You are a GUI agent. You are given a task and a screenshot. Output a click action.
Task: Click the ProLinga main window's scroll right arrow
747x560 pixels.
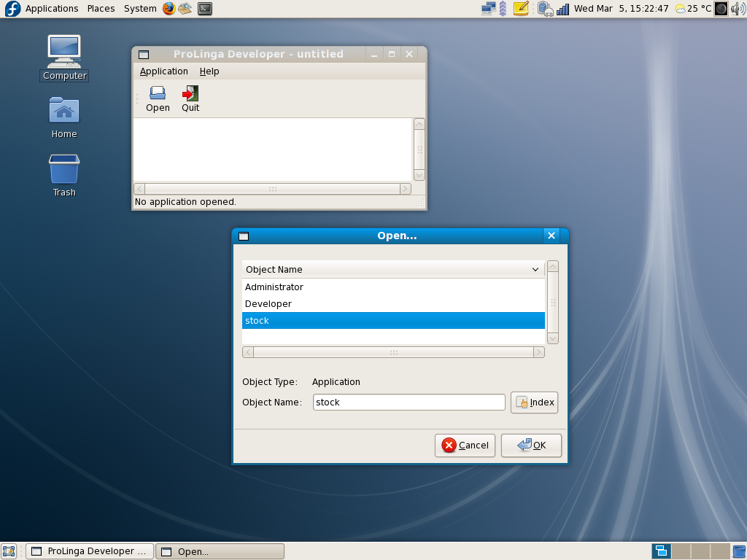pos(406,189)
